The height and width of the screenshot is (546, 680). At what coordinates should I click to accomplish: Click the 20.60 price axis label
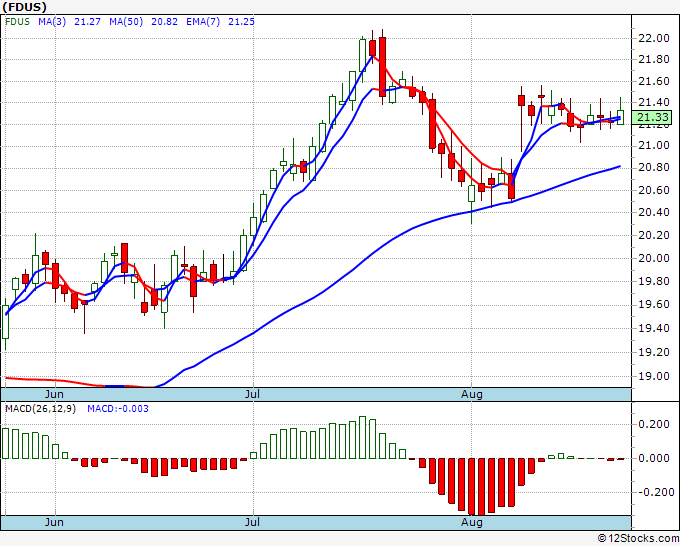pos(654,190)
